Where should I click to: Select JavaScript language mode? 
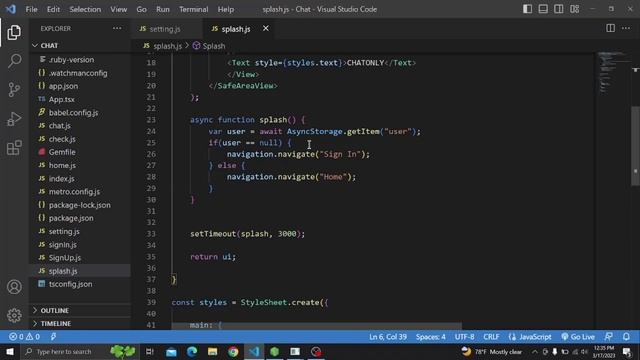[530, 337]
